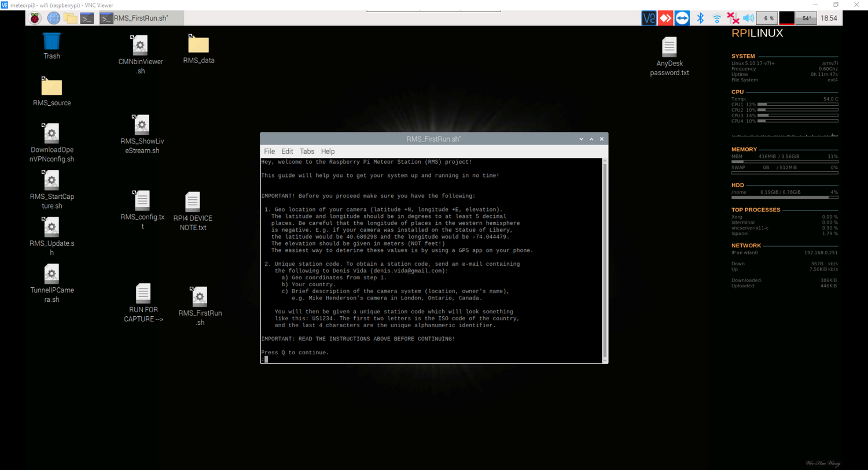Viewport: 868px width, 470px height.
Task: Run the RUN FOR CAPTURE script
Action: pos(143,292)
